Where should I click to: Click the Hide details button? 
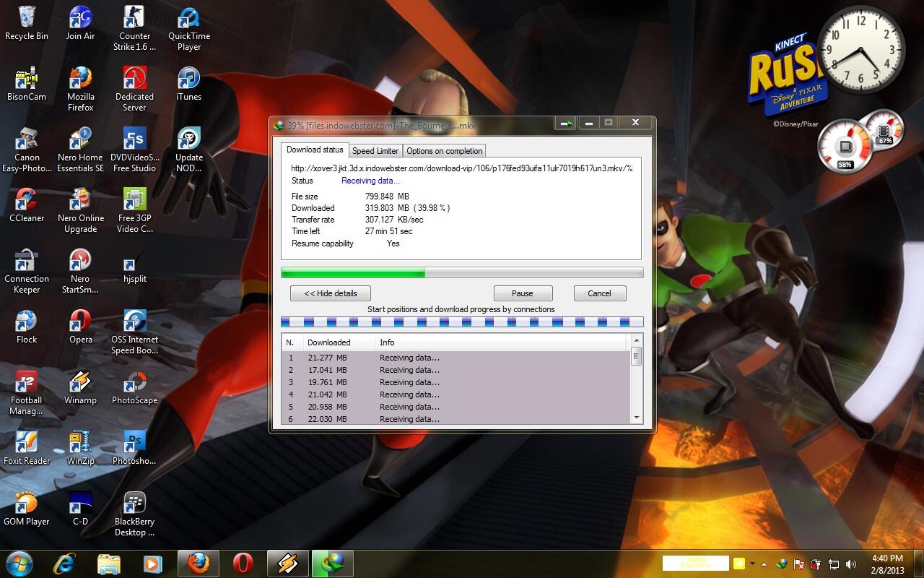[x=331, y=293]
